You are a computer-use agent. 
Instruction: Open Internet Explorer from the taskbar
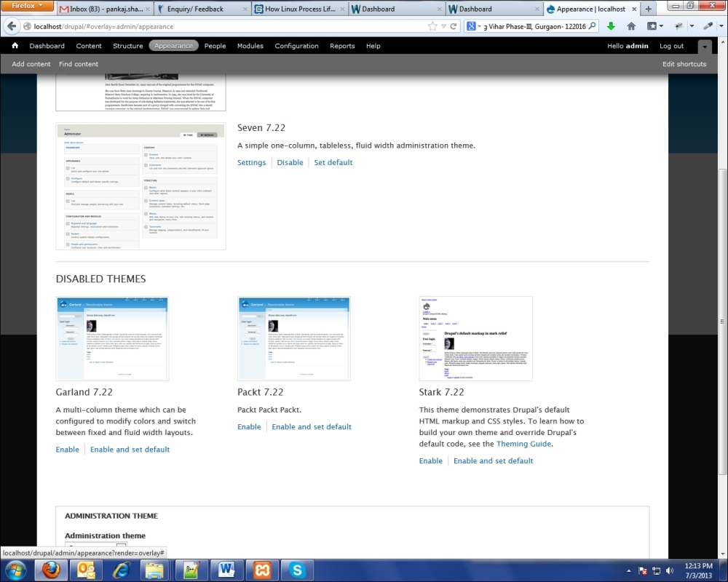tap(121, 570)
